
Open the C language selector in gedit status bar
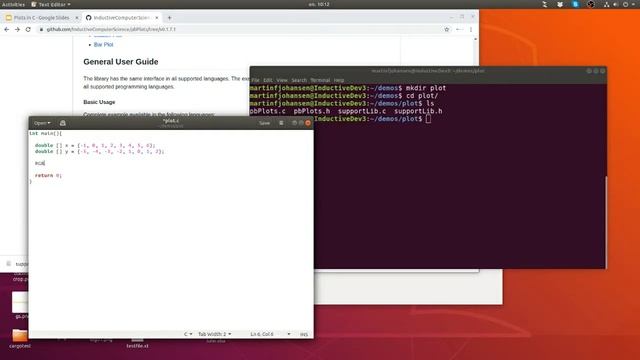pos(188,334)
